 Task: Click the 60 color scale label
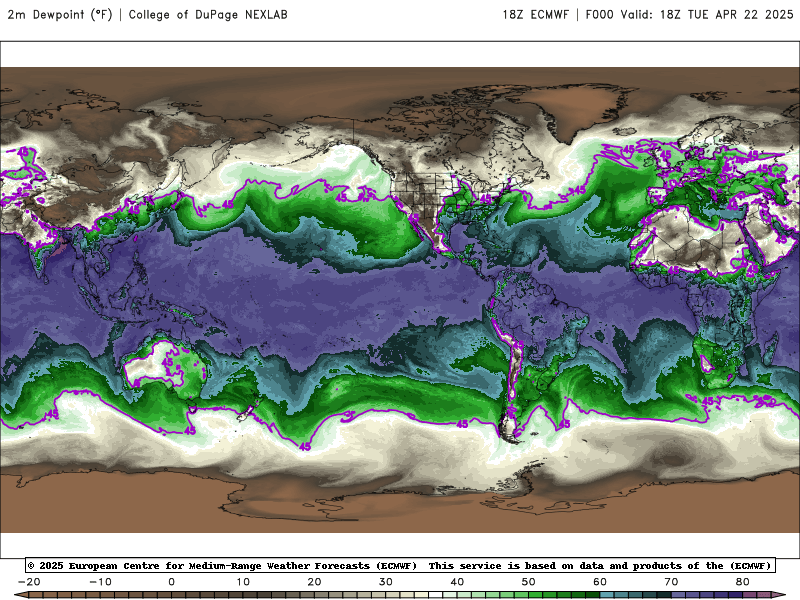click(600, 582)
